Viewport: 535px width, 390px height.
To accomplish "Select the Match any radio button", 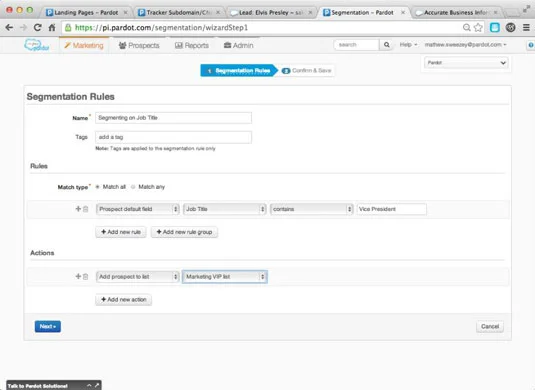I will [x=133, y=187].
